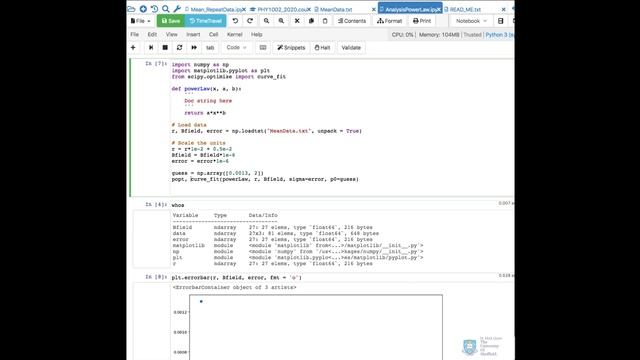Open the project log history icon

(154, 9)
